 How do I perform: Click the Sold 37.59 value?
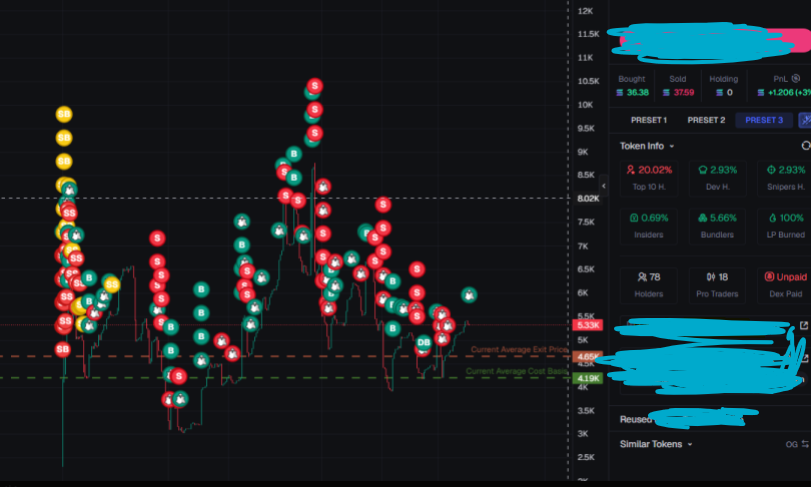(x=684, y=93)
